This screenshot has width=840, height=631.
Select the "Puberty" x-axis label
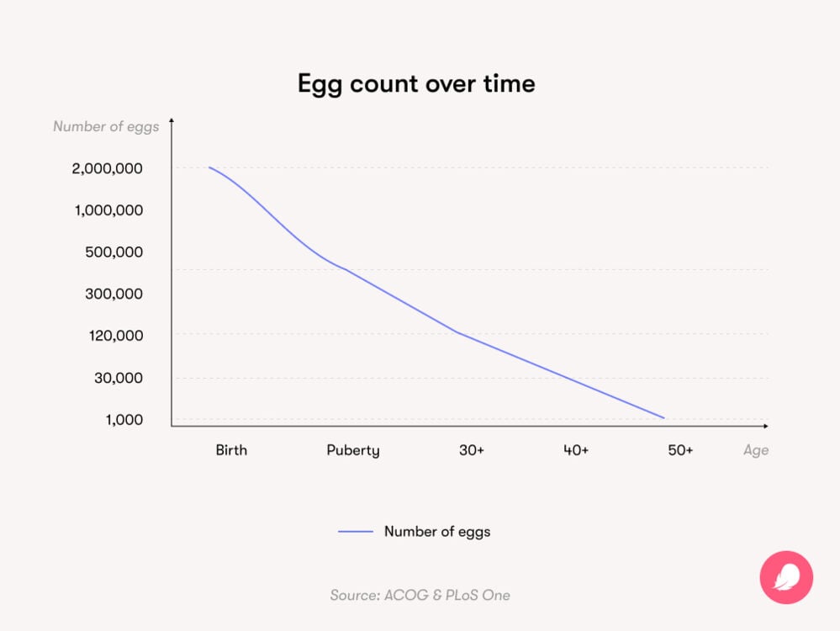pyautogui.click(x=353, y=451)
